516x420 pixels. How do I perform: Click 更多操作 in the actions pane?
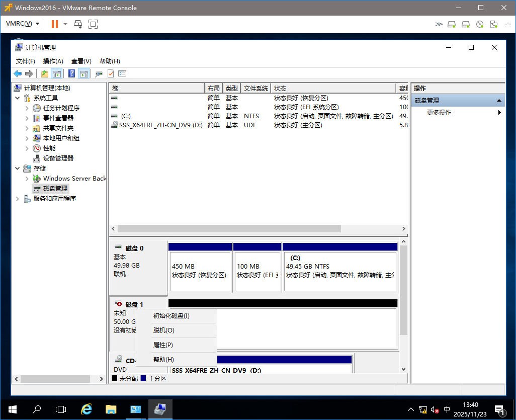(x=439, y=113)
